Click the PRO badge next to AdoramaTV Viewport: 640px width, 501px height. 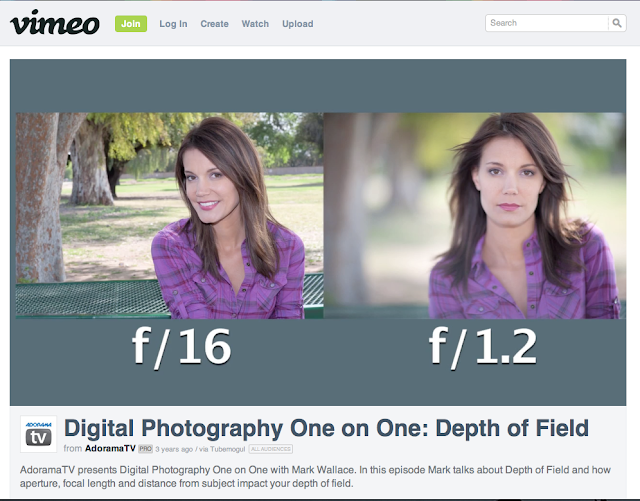pos(145,449)
